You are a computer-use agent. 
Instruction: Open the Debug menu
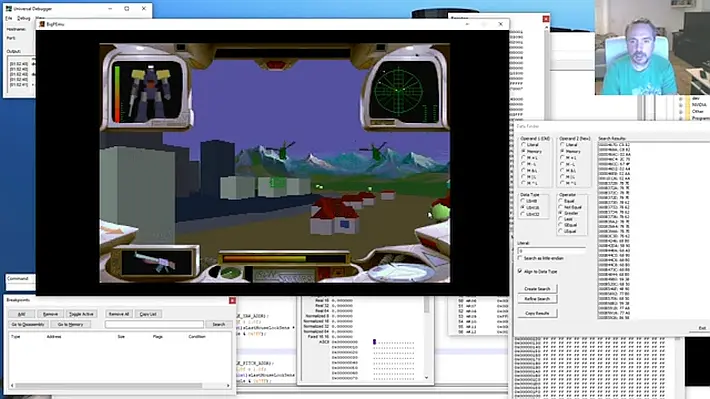[24, 18]
